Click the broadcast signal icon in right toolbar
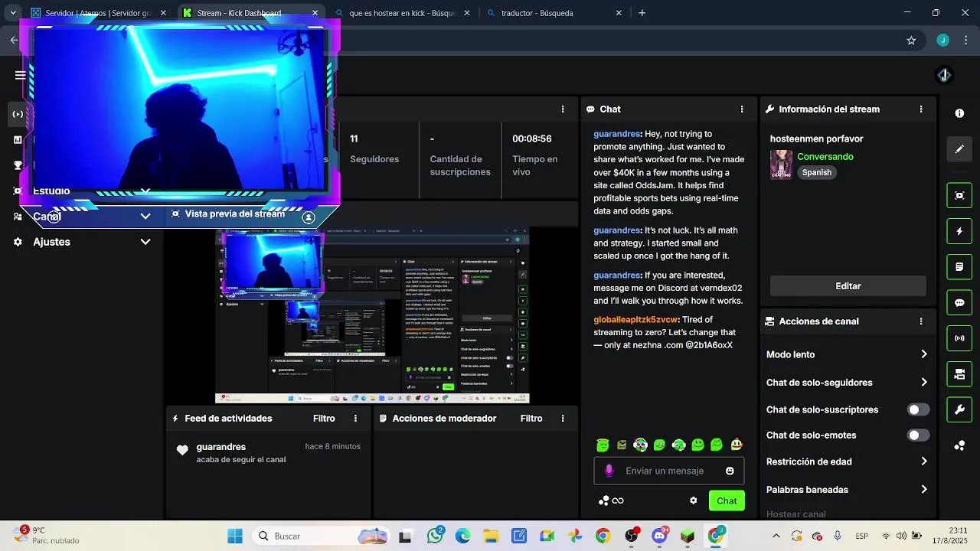Screen dimensions: 980x551 959,338
